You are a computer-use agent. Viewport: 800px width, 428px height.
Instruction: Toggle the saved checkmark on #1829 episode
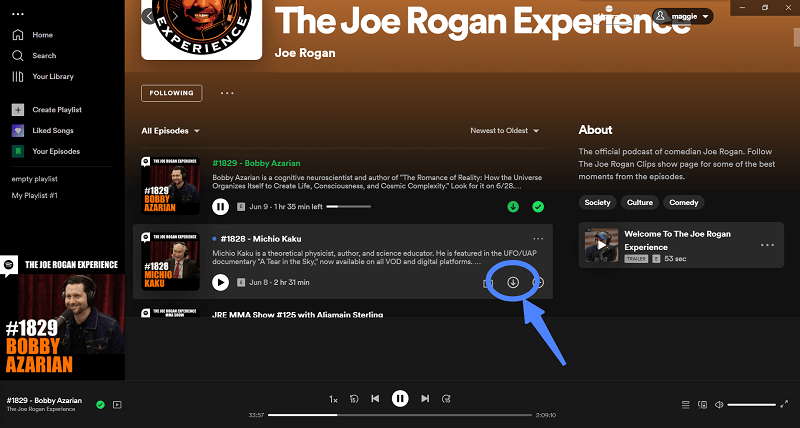[x=538, y=207]
